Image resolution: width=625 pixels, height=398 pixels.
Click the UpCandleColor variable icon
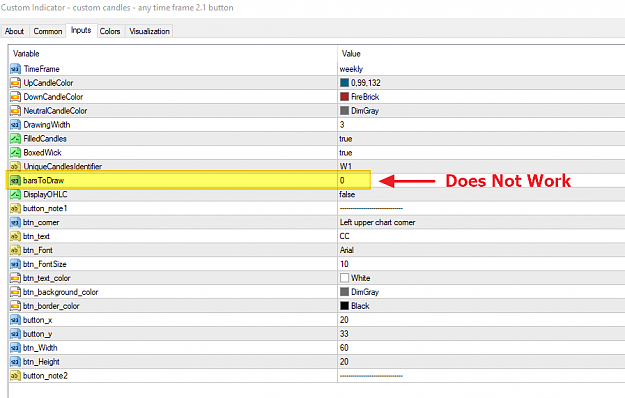pyautogui.click(x=15, y=83)
